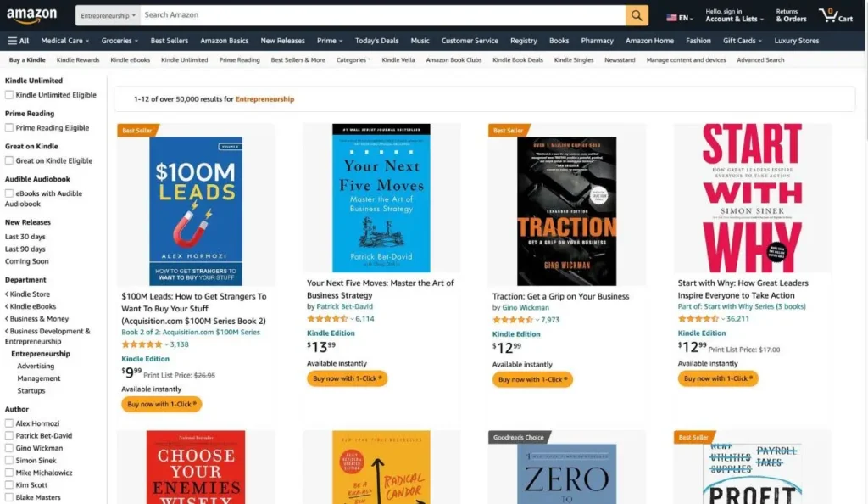Open the Patrick Bet-David author link
Viewport: 868px width, 504px height.
[x=345, y=306]
